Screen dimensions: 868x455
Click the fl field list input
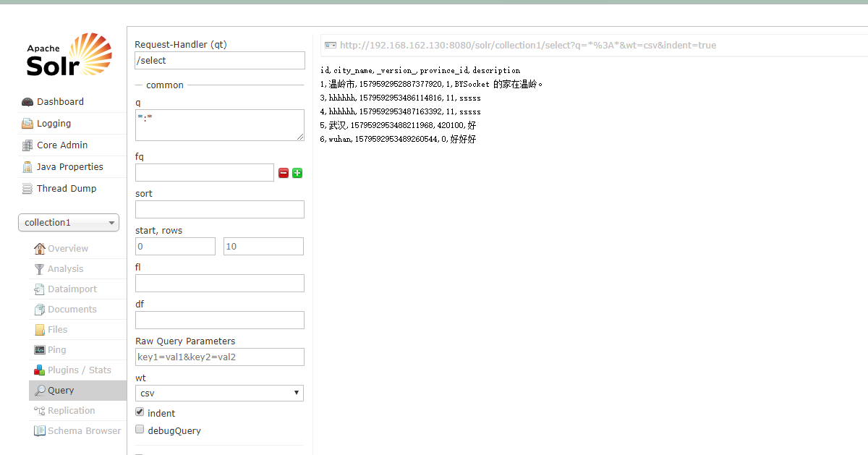click(220, 284)
